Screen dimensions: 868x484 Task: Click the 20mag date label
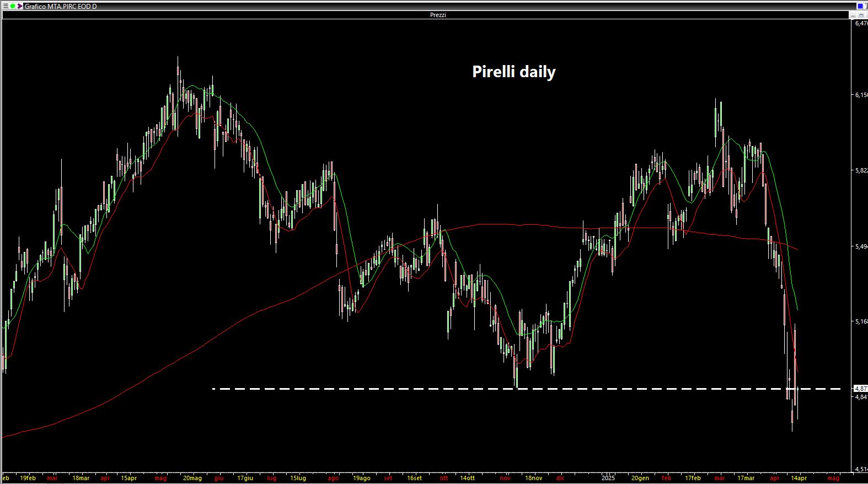[x=192, y=478]
